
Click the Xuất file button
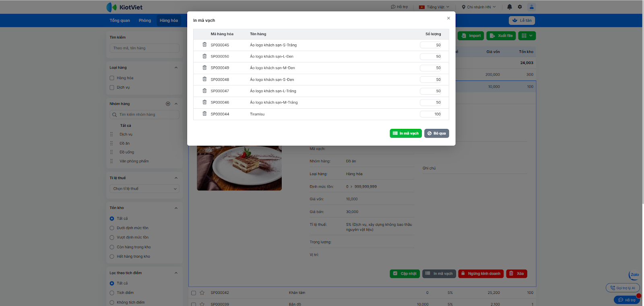pyautogui.click(x=501, y=36)
